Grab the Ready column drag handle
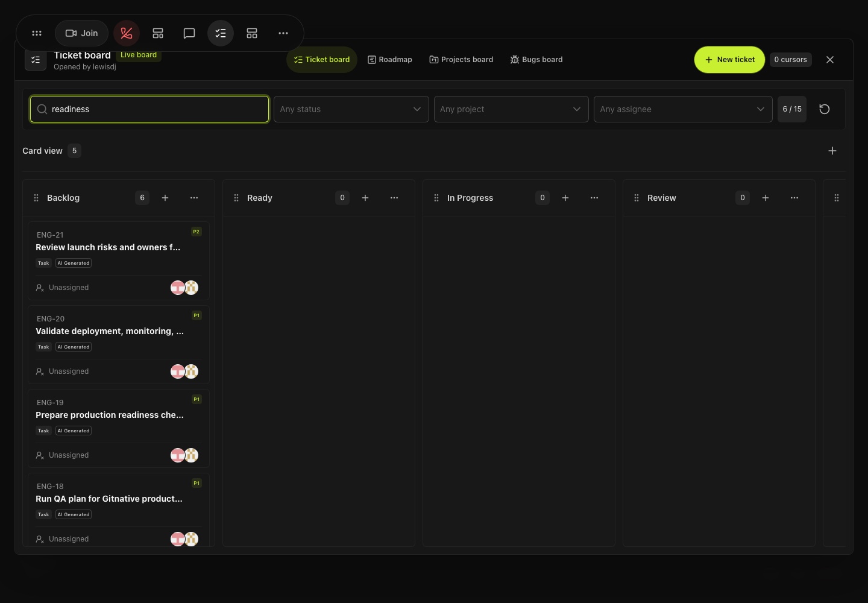The image size is (868, 603). (x=236, y=198)
